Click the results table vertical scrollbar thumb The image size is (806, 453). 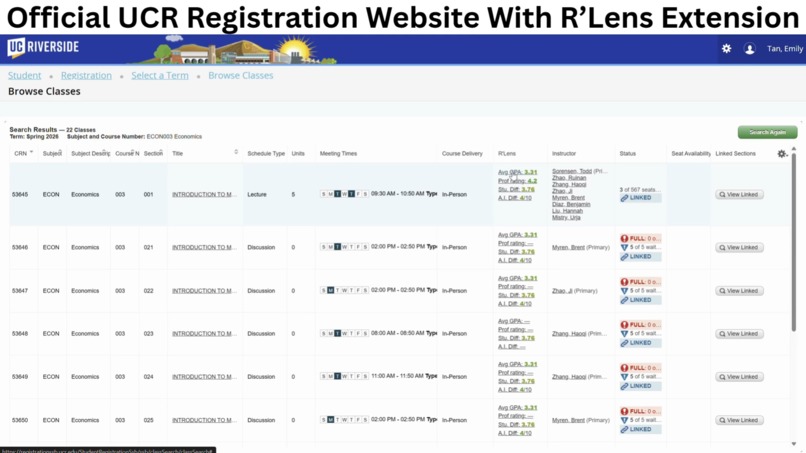[794, 242]
